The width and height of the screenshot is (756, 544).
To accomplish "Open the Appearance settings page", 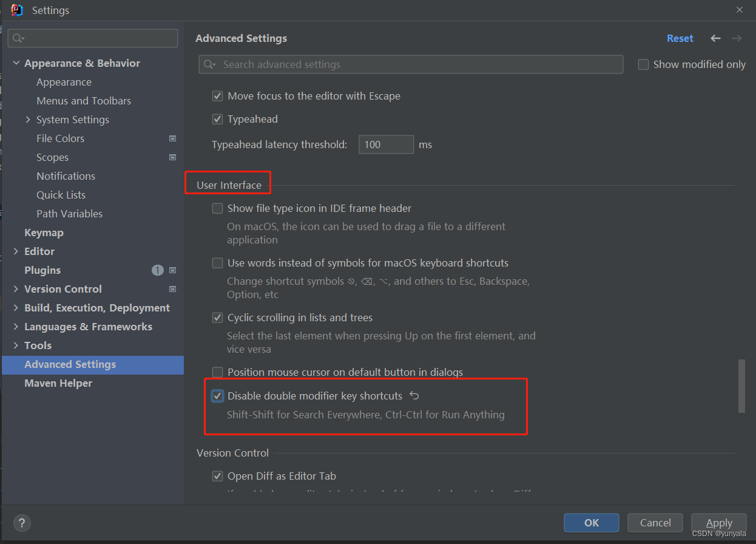I will 64,82.
